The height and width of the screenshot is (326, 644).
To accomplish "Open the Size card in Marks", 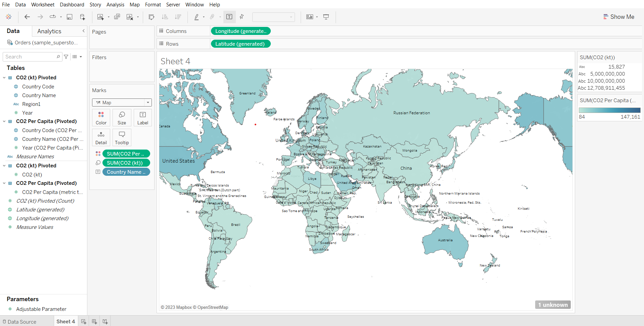I will 122,118.
